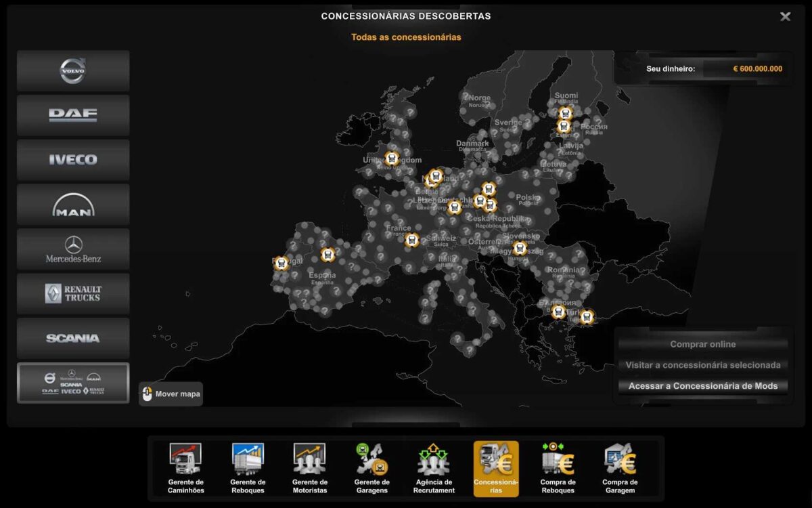The width and height of the screenshot is (812, 508).
Task: Select the Volvo brand filter
Action: pyautogui.click(x=73, y=70)
